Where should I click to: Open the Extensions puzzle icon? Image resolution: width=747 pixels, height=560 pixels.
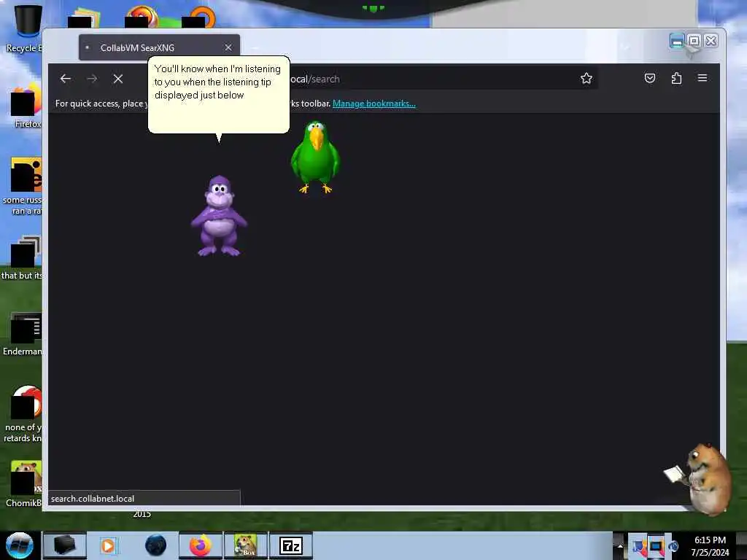[676, 78]
